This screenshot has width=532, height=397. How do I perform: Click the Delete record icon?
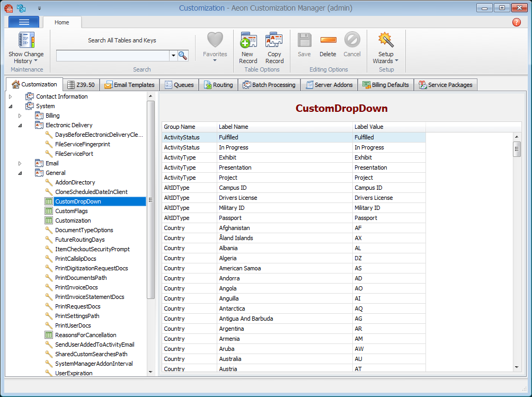point(328,41)
